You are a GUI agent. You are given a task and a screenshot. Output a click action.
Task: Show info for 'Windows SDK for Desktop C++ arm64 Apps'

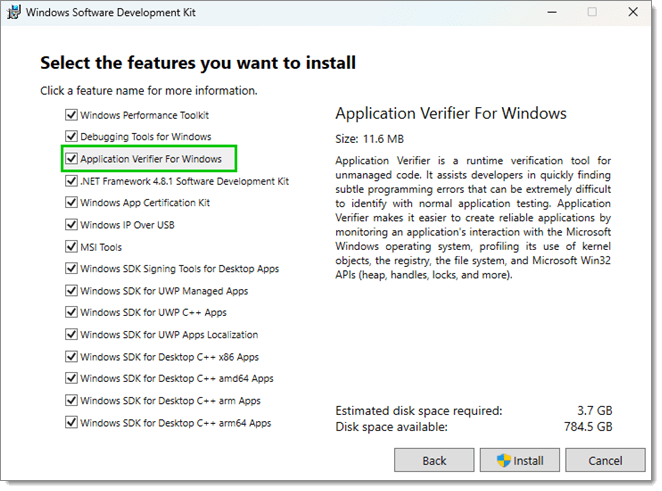pyautogui.click(x=176, y=423)
